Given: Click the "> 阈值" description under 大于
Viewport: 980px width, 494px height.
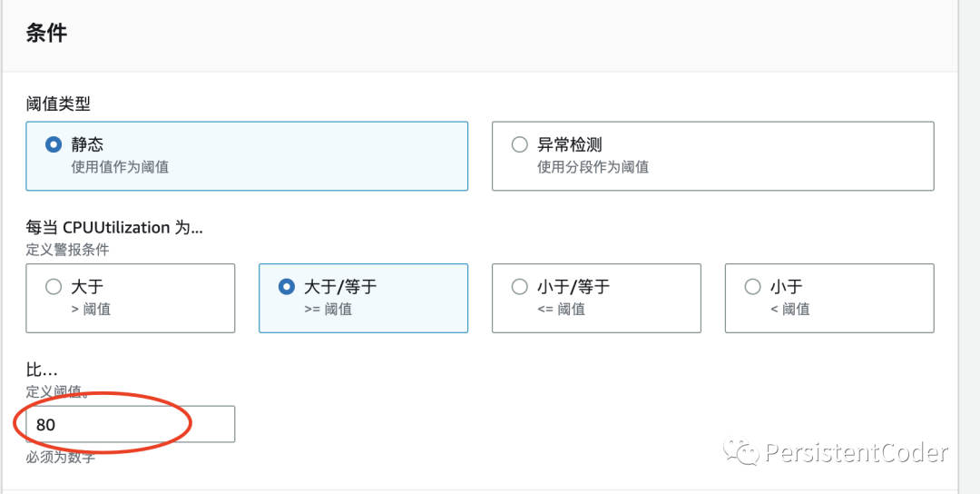Looking at the screenshot, I should pyautogui.click(x=90, y=310).
